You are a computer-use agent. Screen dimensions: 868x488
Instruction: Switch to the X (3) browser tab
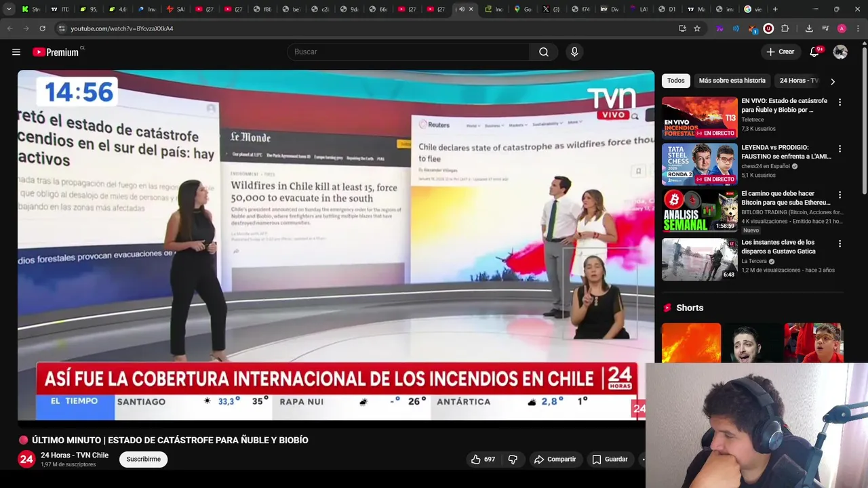551,9
